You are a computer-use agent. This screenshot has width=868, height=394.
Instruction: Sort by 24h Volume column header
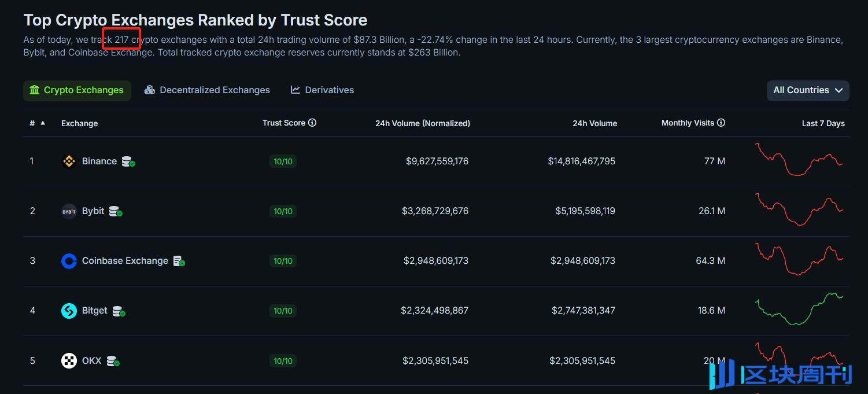pos(594,123)
